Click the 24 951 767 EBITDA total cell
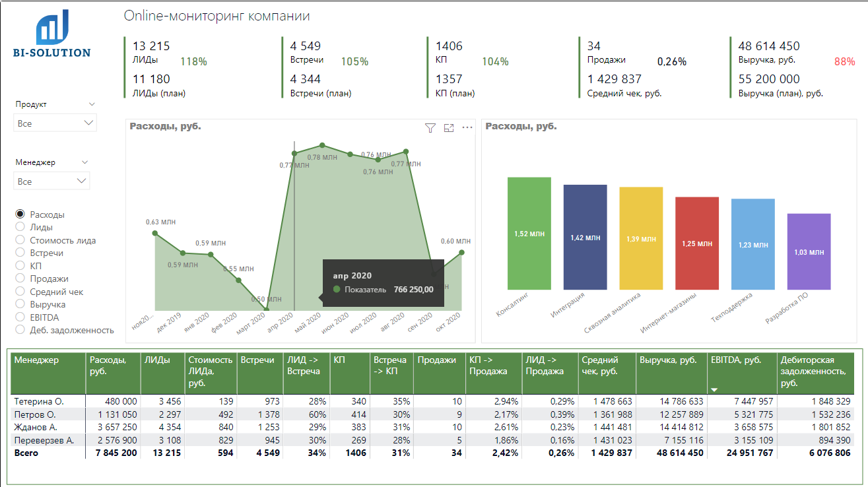 [x=749, y=453]
